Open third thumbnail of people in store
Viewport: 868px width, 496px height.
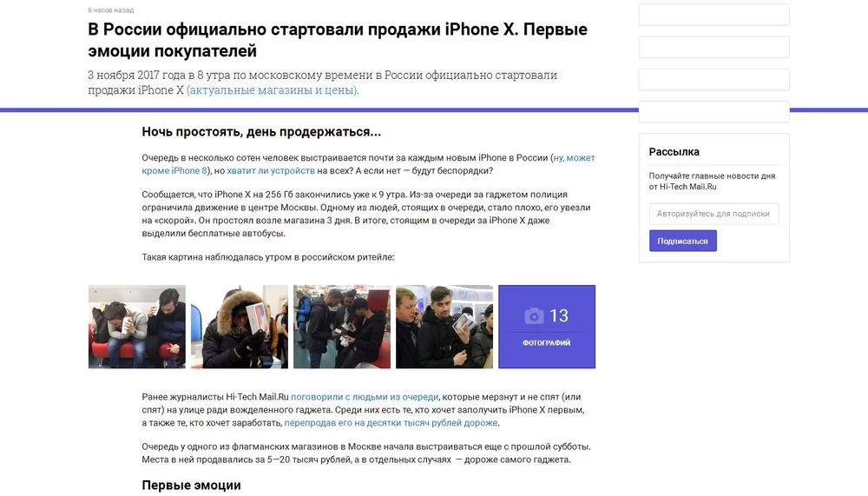click(341, 327)
